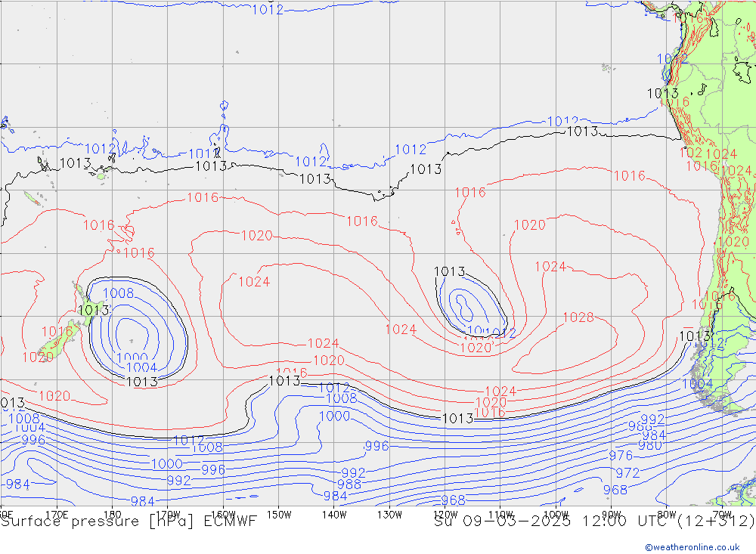
Task: Click the "70W" longitude label
Action: [x=722, y=515]
